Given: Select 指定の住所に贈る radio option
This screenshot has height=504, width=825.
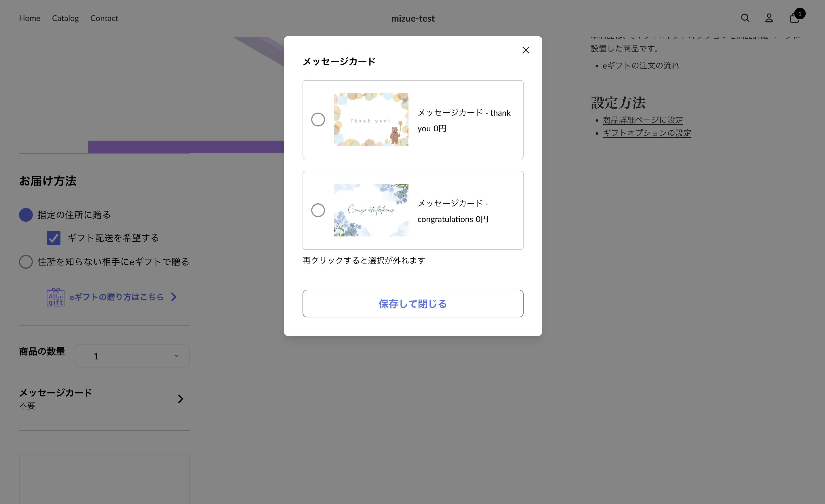Looking at the screenshot, I should click(26, 215).
